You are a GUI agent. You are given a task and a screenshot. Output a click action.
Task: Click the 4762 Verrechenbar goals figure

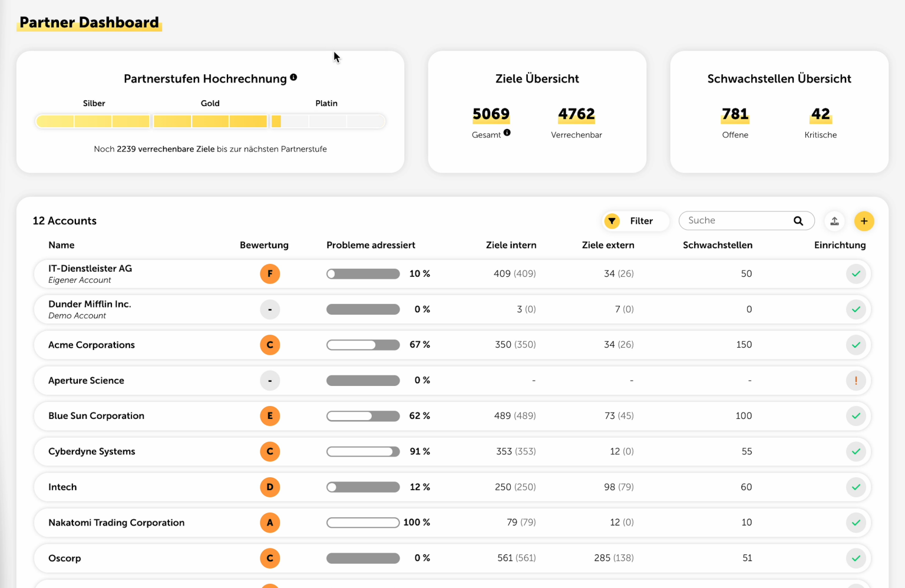point(576,114)
